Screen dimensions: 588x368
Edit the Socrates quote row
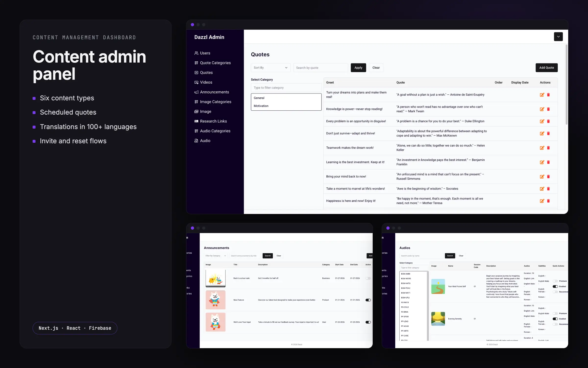542,189
